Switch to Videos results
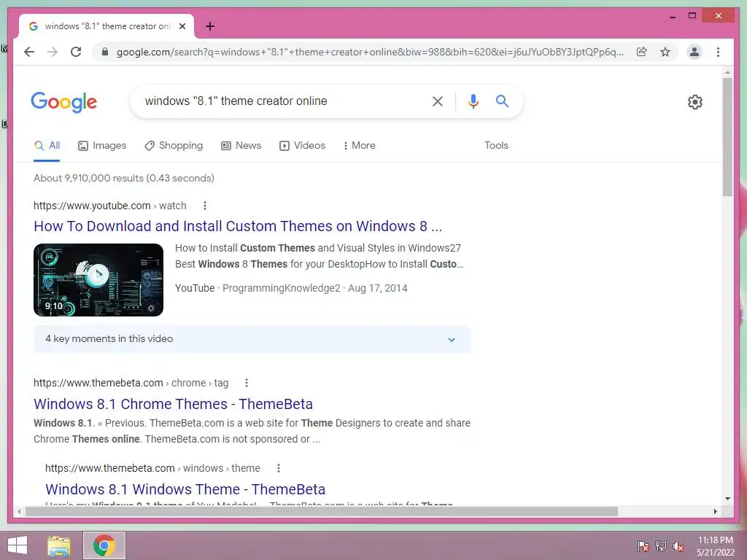This screenshot has width=747, height=560. pyautogui.click(x=302, y=146)
